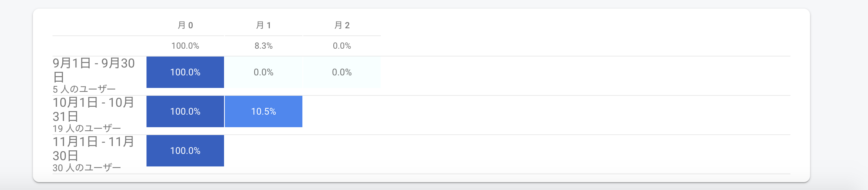The height and width of the screenshot is (190, 868).
Task: Click September cohort 0.0% month 2 cell
Action: click(342, 72)
